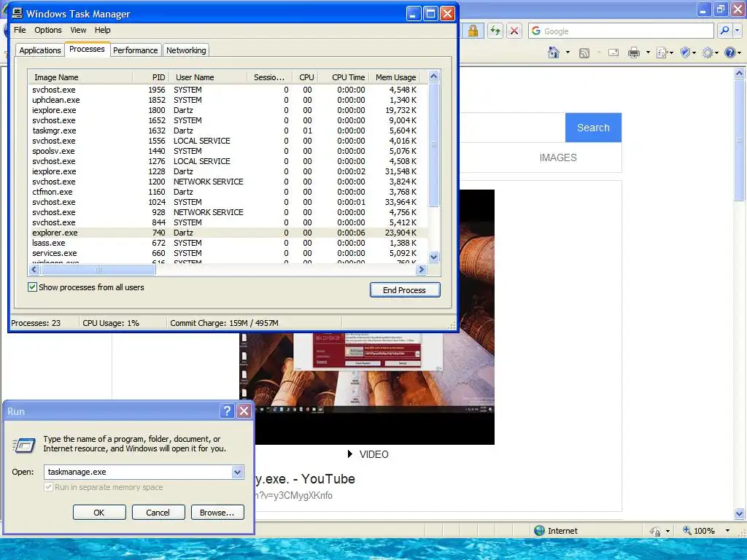Click the blue Search button on web page
The width and height of the screenshot is (747, 560).
[x=593, y=128]
